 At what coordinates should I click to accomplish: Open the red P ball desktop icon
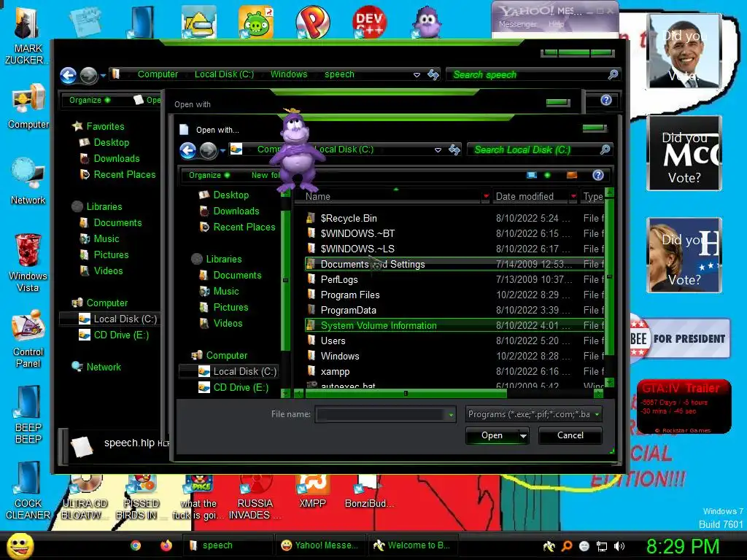[x=312, y=22]
